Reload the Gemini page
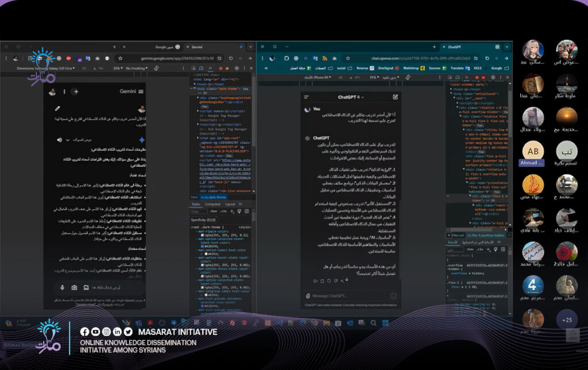 tap(231, 58)
